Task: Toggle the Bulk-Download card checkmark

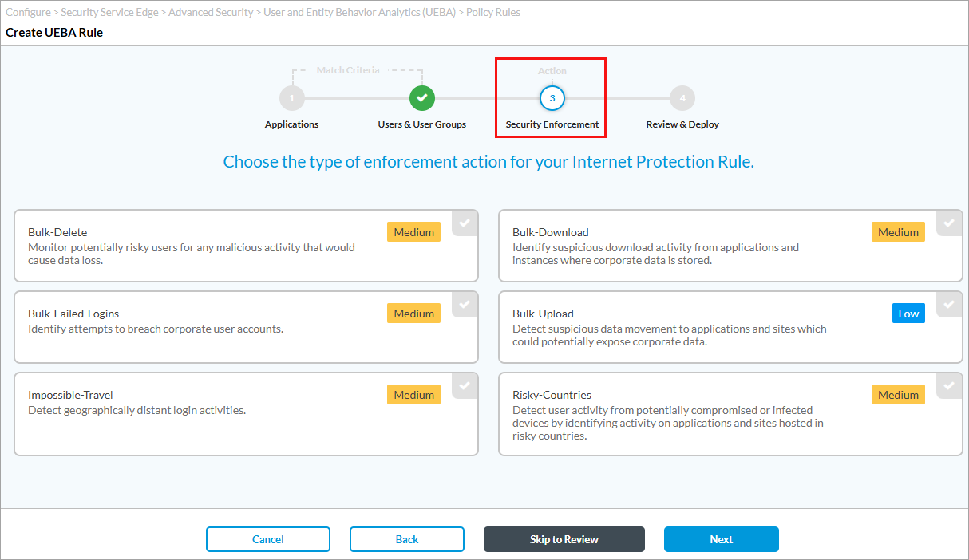Action: pyautogui.click(x=949, y=223)
